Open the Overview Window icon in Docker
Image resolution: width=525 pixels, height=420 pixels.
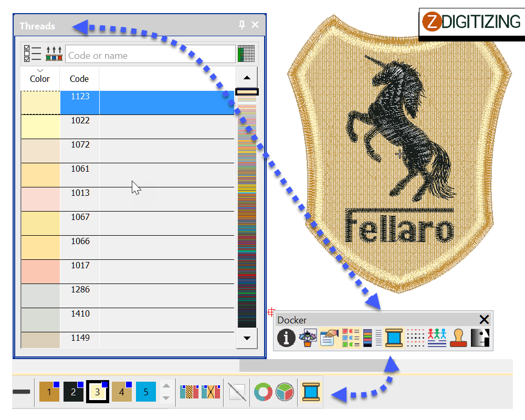pos(308,338)
